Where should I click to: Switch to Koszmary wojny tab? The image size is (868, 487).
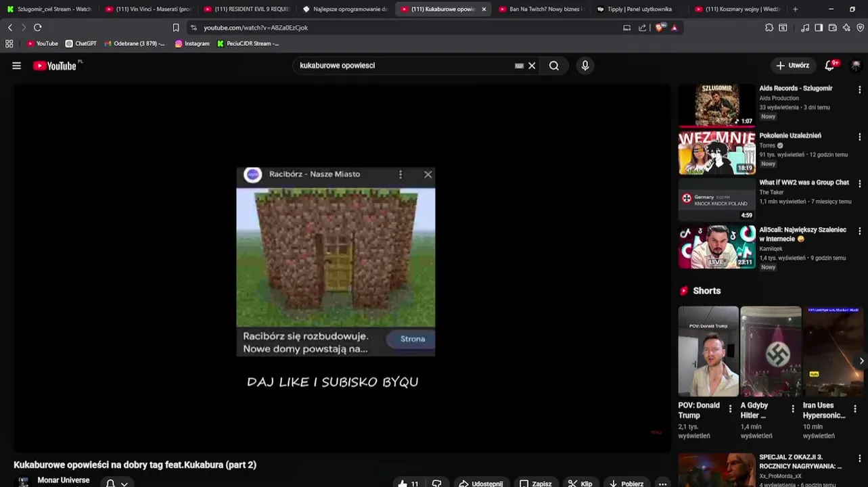click(x=737, y=9)
